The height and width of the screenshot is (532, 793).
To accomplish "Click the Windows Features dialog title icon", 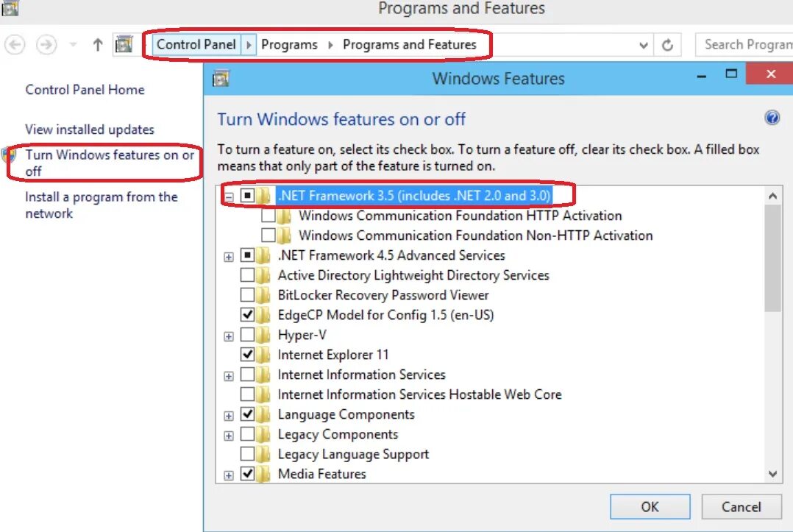I will click(x=221, y=79).
